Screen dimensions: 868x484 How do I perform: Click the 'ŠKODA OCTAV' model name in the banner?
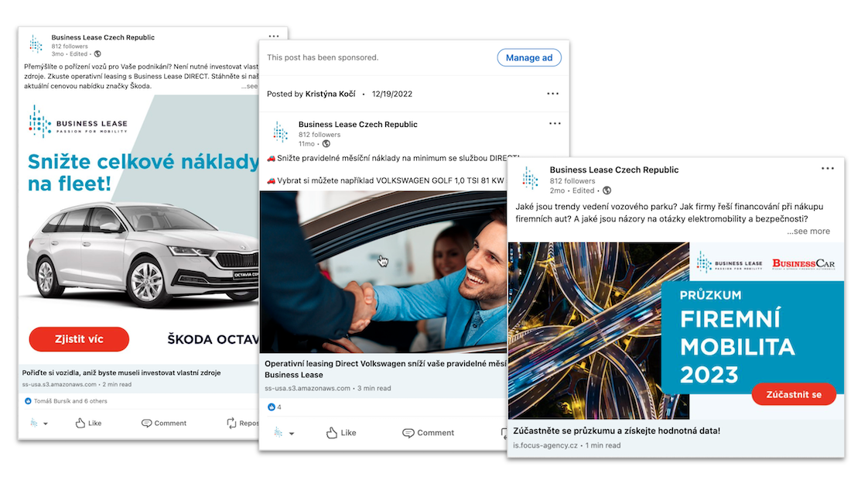pyautogui.click(x=213, y=339)
